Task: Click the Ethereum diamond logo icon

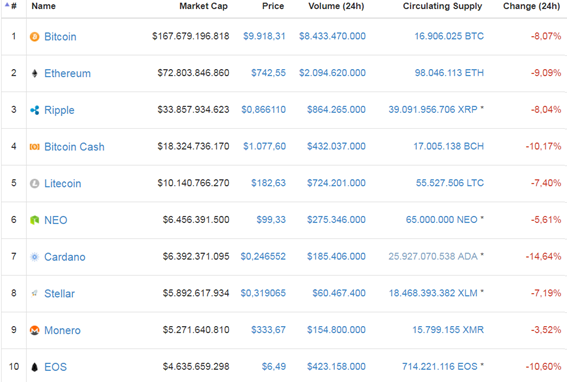Action: pos(34,73)
